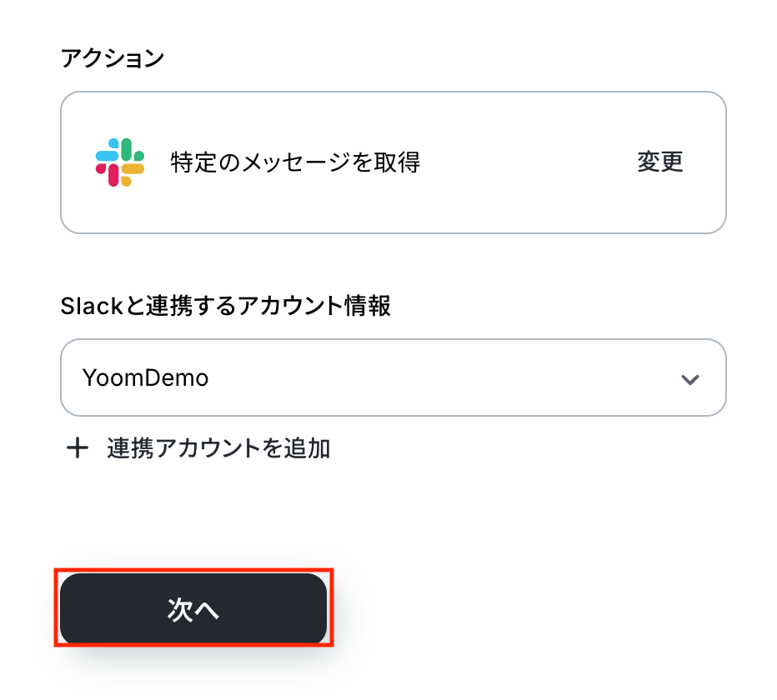The width and height of the screenshot is (777, 700).
Task: Click the word アカウント in the add link
Action: click(x=208, y=449)
